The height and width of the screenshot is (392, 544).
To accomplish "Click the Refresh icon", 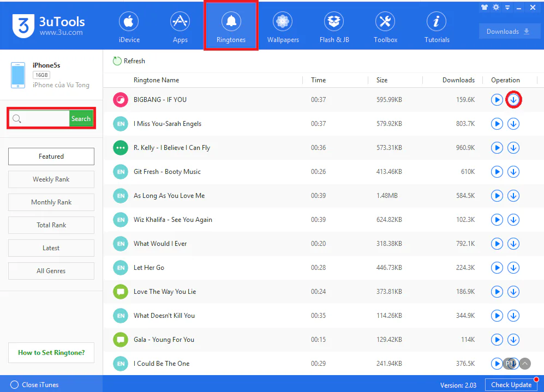I will [x=117, y=61].
